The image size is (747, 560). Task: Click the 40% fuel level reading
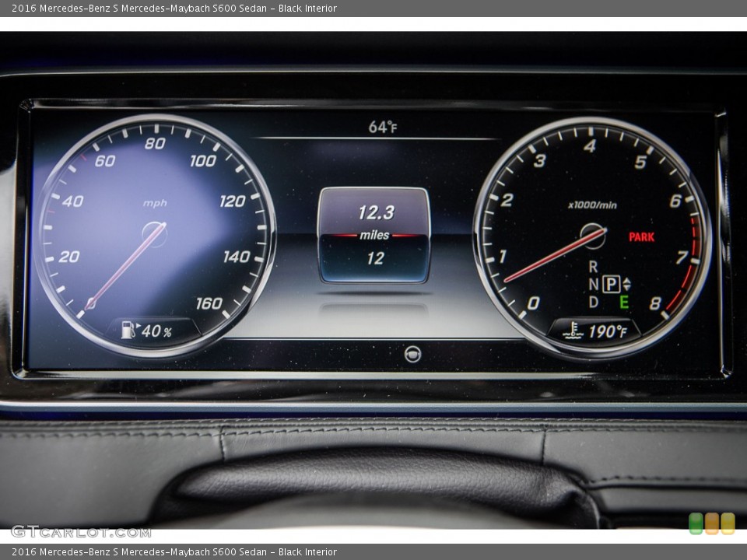(156, 331)
